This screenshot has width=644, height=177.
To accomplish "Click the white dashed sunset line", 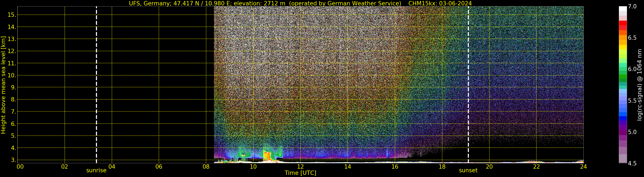I will pos(468,85).
